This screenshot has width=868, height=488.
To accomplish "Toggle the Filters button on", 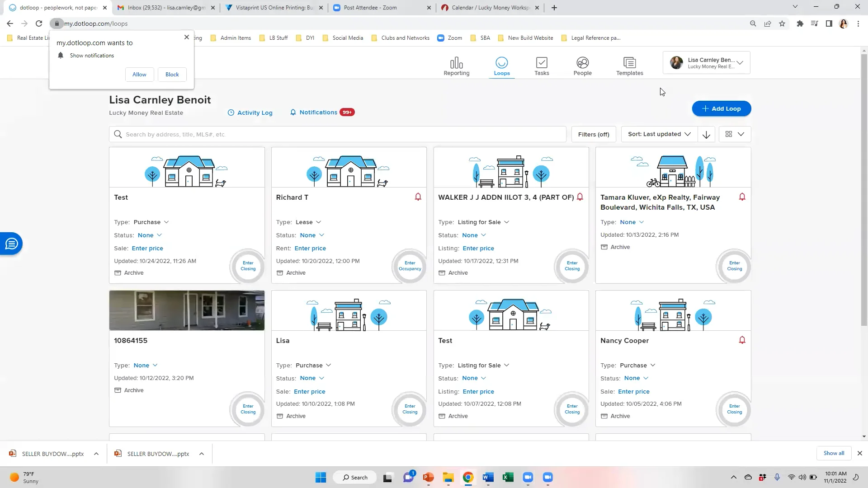I will coord(594,134).
